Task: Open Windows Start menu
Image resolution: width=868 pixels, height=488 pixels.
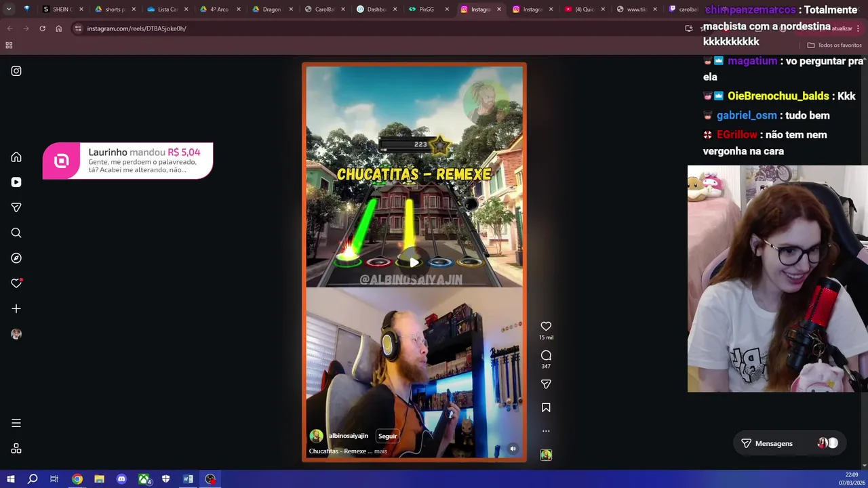Action: click(11, 479)
